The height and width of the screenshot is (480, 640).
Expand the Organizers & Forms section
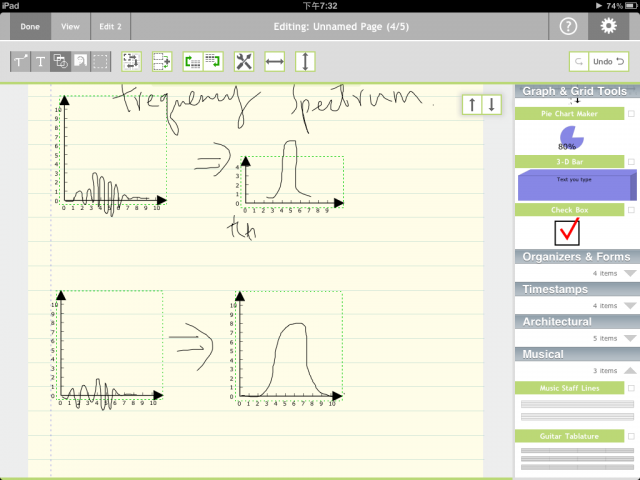[630, 273]
